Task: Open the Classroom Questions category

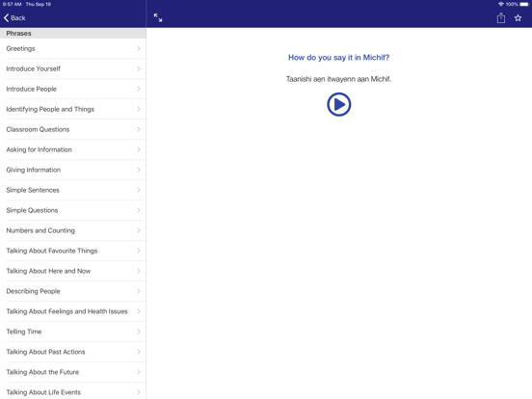Action: 73,129
